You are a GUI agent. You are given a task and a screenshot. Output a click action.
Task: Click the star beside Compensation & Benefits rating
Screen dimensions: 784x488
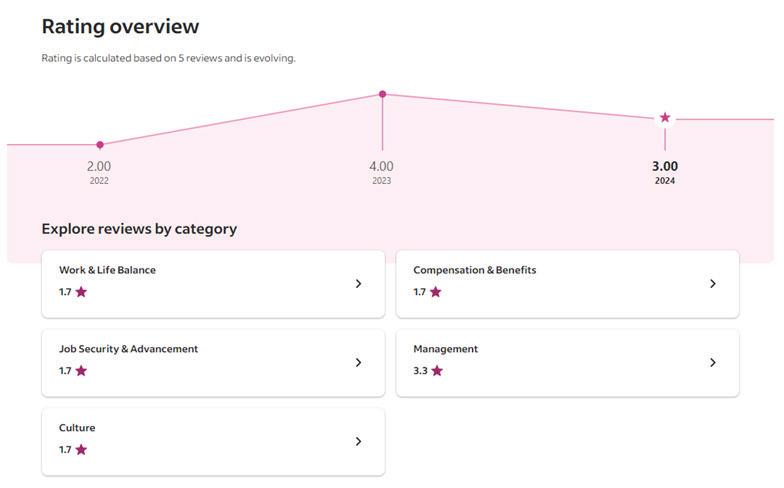pyautogui.click(x=435, y=292)
